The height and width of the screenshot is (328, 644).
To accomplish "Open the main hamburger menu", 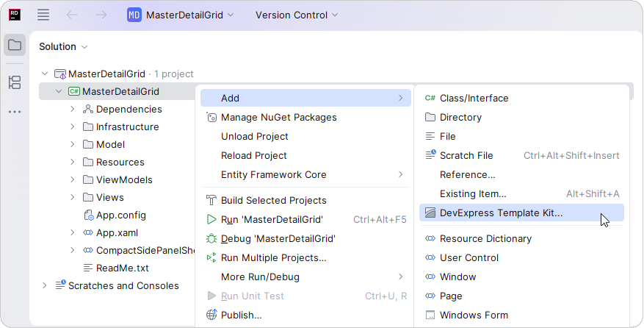I will [43, 15].
